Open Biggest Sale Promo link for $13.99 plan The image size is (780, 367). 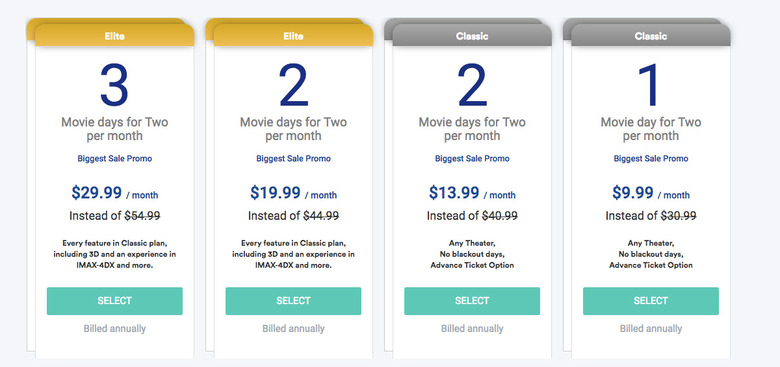472,159
